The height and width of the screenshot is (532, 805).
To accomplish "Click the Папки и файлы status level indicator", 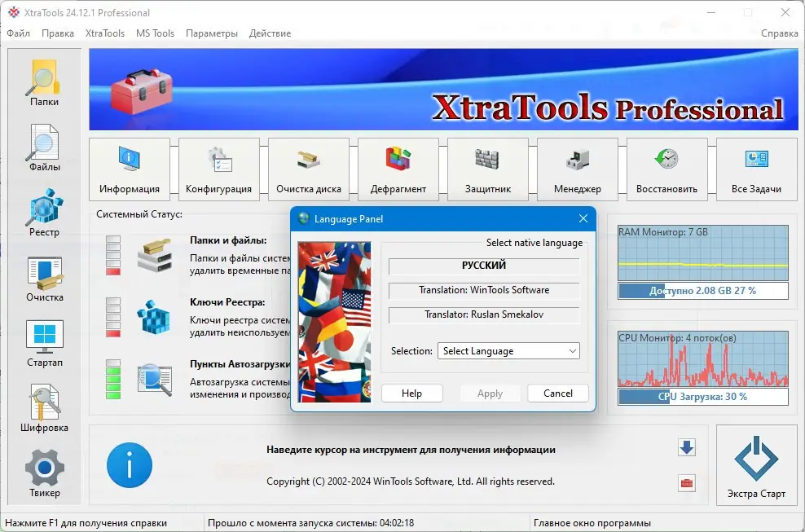I will 113,256.
